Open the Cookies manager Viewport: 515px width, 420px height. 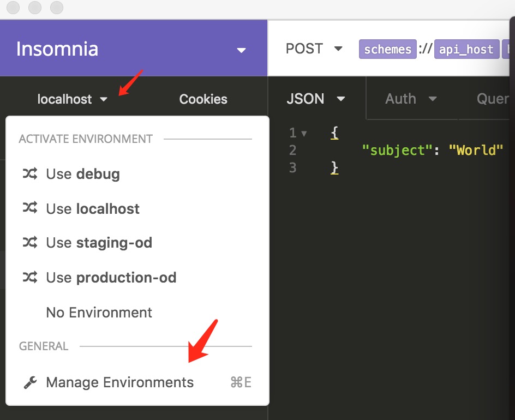(203, 99)
